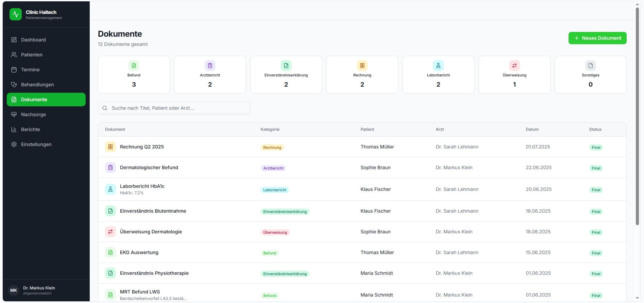The height and width of the screenshot is (303, 644).
Task: Click the Überweisung arrows card icon
Action: pos(515,66)
